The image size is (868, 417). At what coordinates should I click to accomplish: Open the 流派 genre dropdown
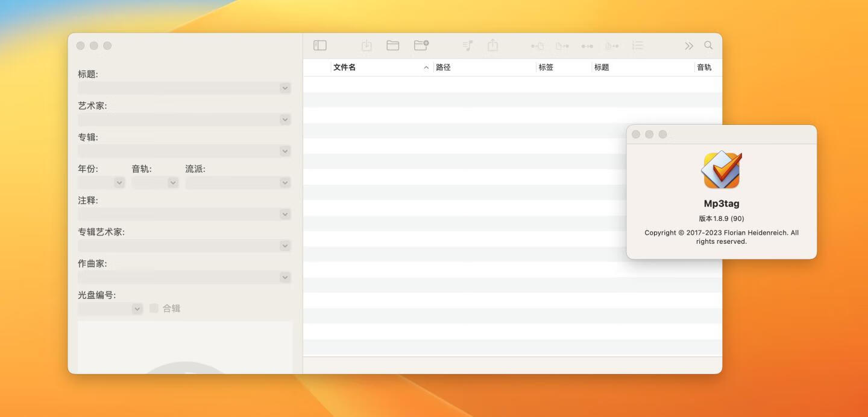pyautogui.click(x=284, y=182)
